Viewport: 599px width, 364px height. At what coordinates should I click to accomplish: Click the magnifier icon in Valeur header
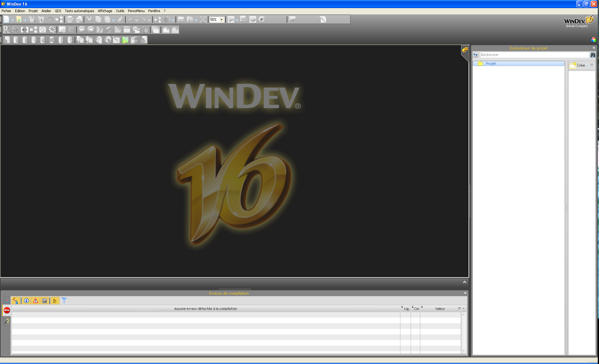[x=459, y=309]
